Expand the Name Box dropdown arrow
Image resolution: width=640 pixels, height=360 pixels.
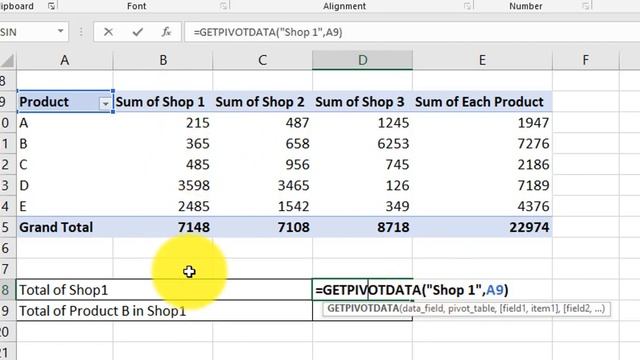pos(60,31)
